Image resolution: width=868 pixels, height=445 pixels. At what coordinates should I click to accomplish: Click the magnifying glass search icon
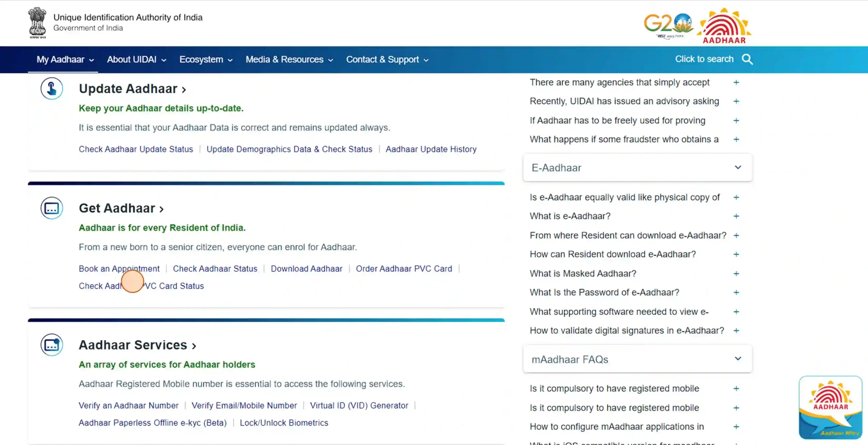click(747, 59)
